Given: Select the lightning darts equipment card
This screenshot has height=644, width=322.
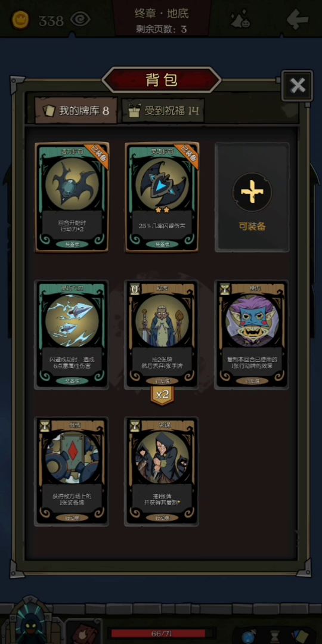Looking at the screenshot, I should tap(72, 334).
